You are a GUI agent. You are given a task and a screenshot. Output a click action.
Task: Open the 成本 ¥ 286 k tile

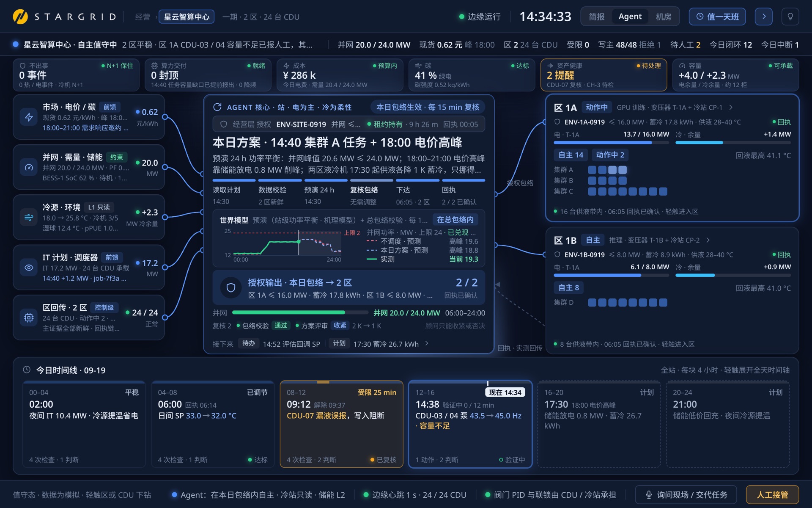tap(340, 75)
